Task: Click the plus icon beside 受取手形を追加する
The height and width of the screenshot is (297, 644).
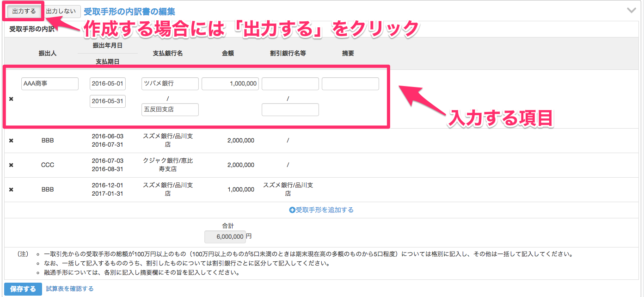Action: pyautogui.click(x=292, y=210)
